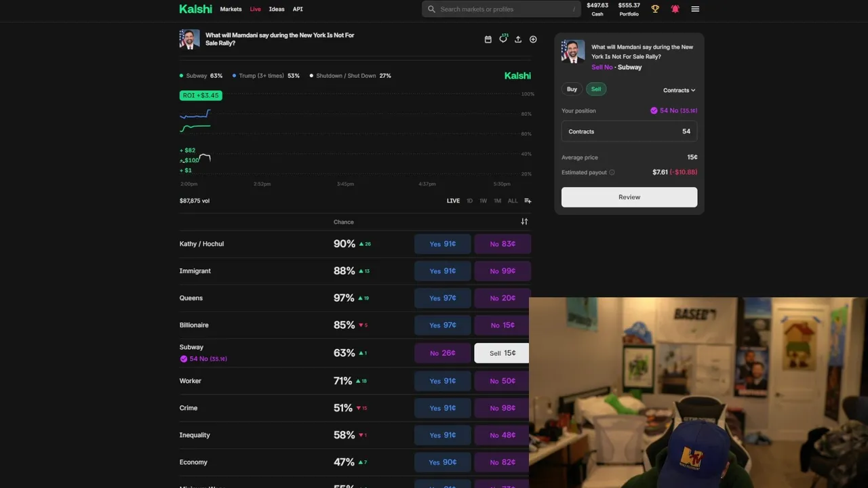Click No 99¢ for Immigrant
This screenshot has width=868, height=488.
coord(502,271)
